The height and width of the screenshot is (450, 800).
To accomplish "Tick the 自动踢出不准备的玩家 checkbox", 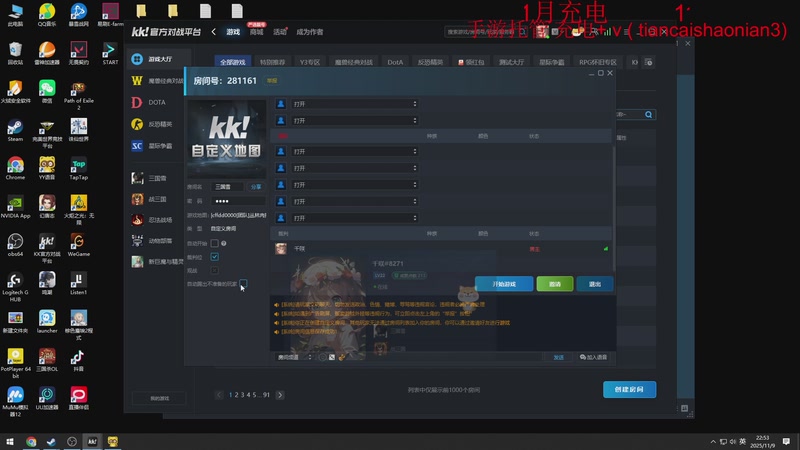I will [243, 284].
